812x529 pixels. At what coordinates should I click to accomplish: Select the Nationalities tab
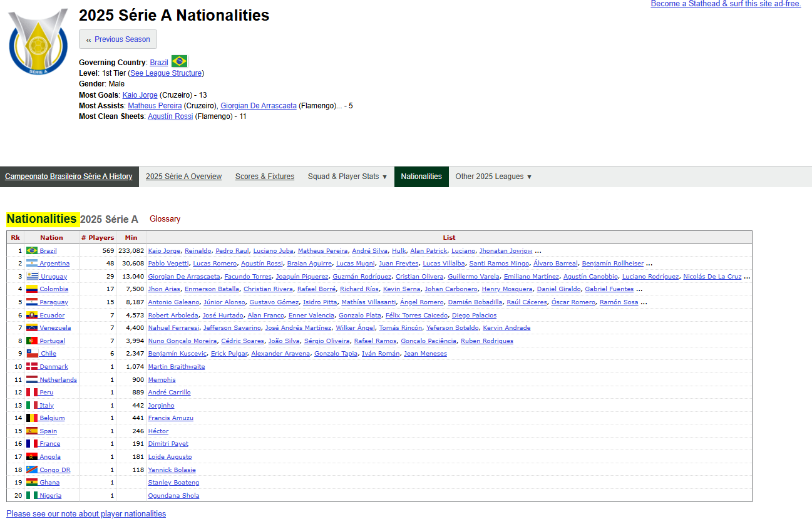[x=421, y=177]
